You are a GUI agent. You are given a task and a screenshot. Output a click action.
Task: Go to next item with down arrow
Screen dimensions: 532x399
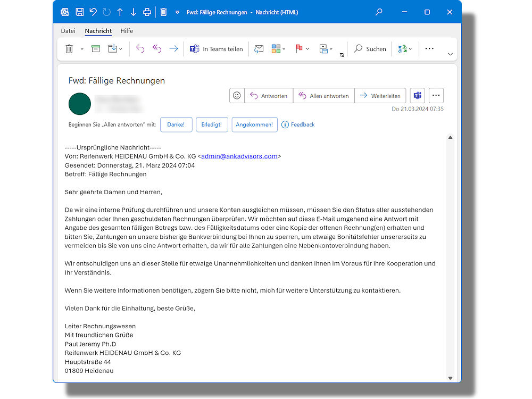coord(134,12)
